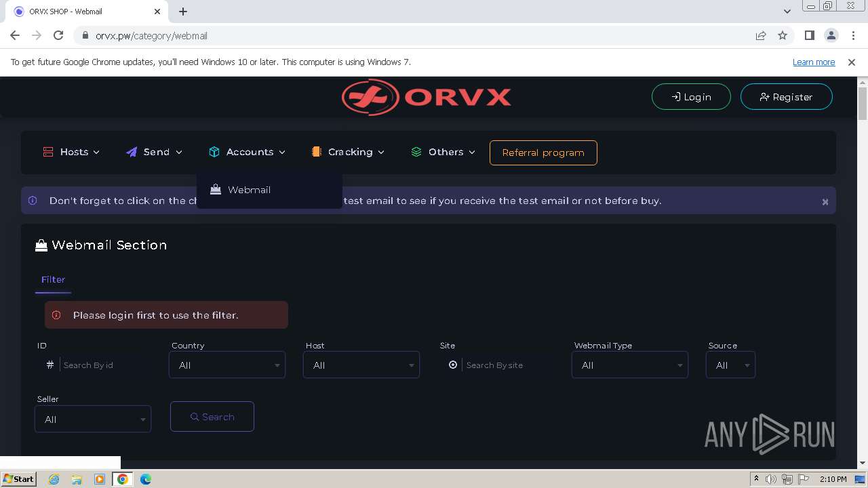Click the forward navigation arrow

37,35
